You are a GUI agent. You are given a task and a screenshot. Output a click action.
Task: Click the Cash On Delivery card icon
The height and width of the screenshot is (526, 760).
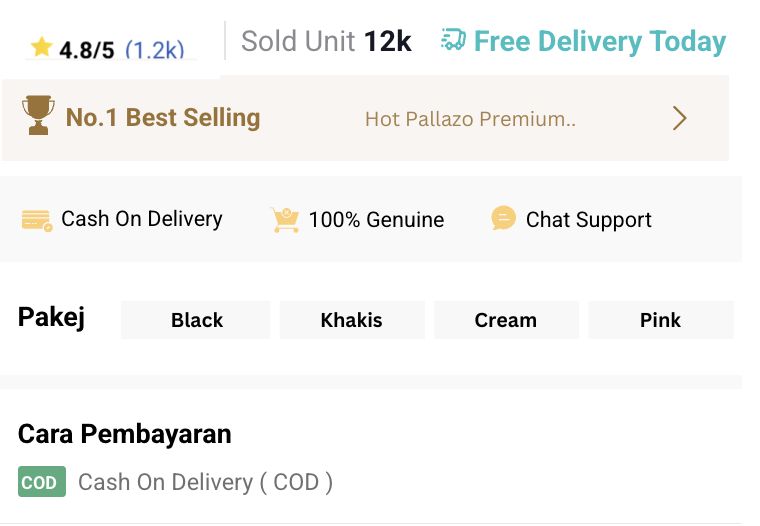point(37,221)
